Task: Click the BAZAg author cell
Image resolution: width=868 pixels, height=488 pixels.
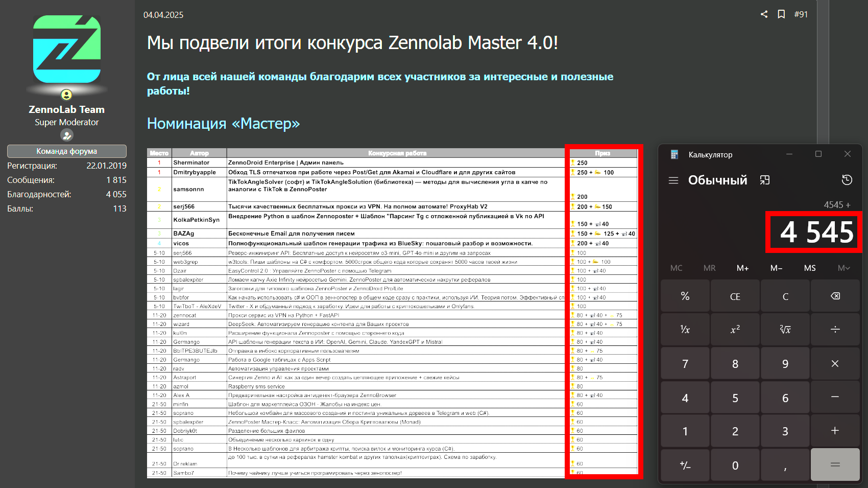Action: [199, 234]
